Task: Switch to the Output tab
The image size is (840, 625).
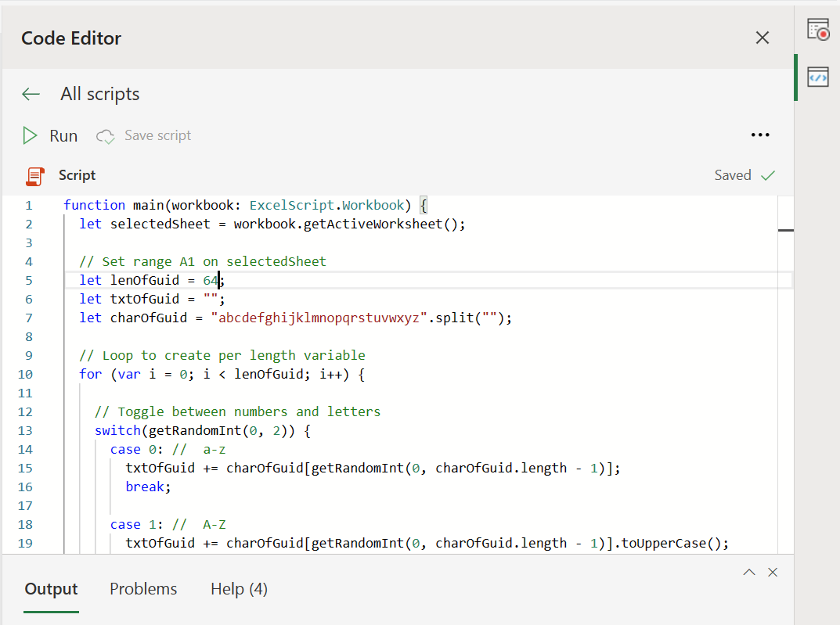Action: click(x=52, y=589)
